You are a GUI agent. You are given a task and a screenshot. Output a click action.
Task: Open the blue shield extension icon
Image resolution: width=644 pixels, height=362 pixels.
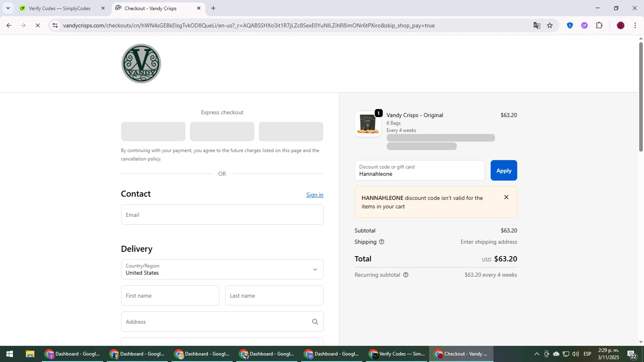click(570, 26)
